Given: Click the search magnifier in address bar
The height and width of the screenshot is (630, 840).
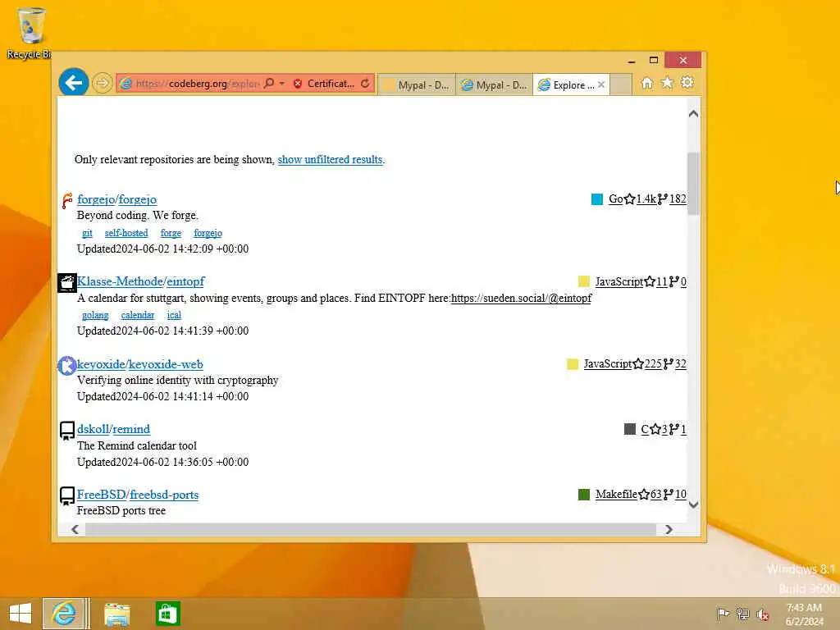Looking at the screenshot, I should (269, 83).
